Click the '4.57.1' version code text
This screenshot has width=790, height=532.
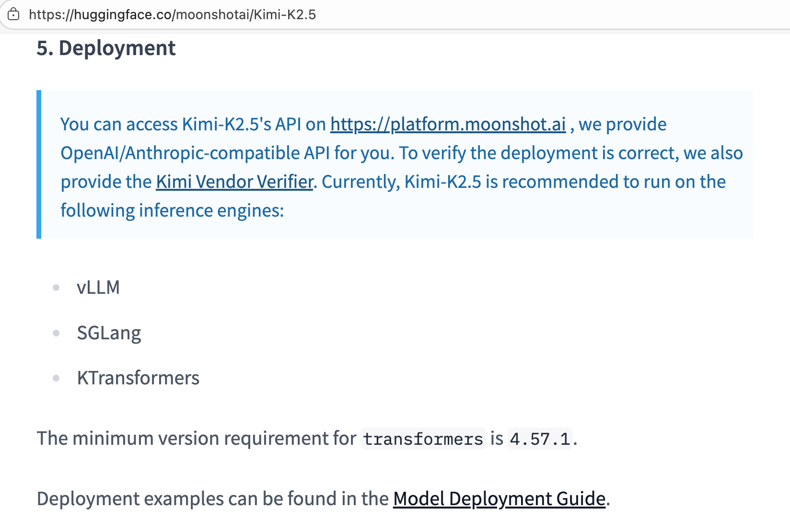[x=540, y=439]
